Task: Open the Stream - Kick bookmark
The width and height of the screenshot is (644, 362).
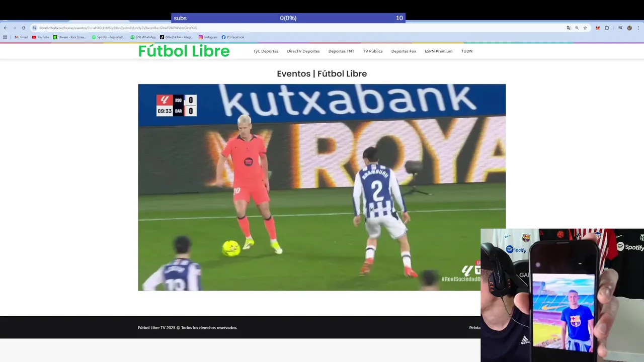Action: (x=69, y=37)
